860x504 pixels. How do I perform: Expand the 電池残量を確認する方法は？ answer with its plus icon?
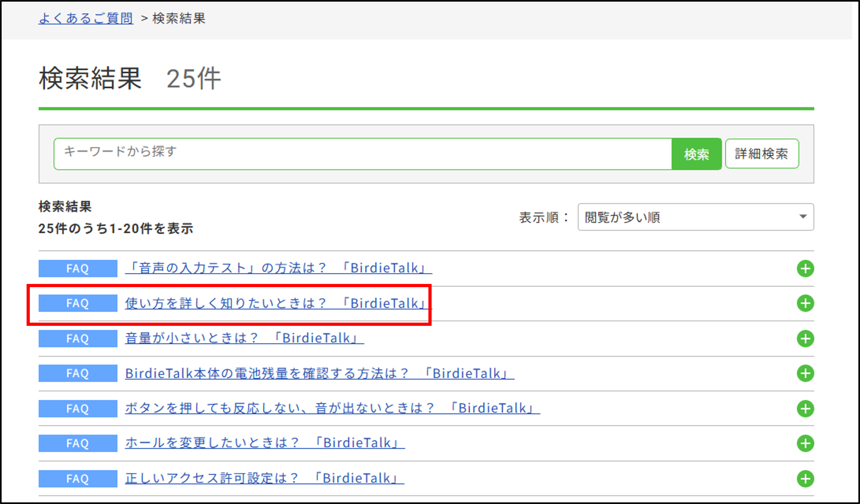point(805,373)
